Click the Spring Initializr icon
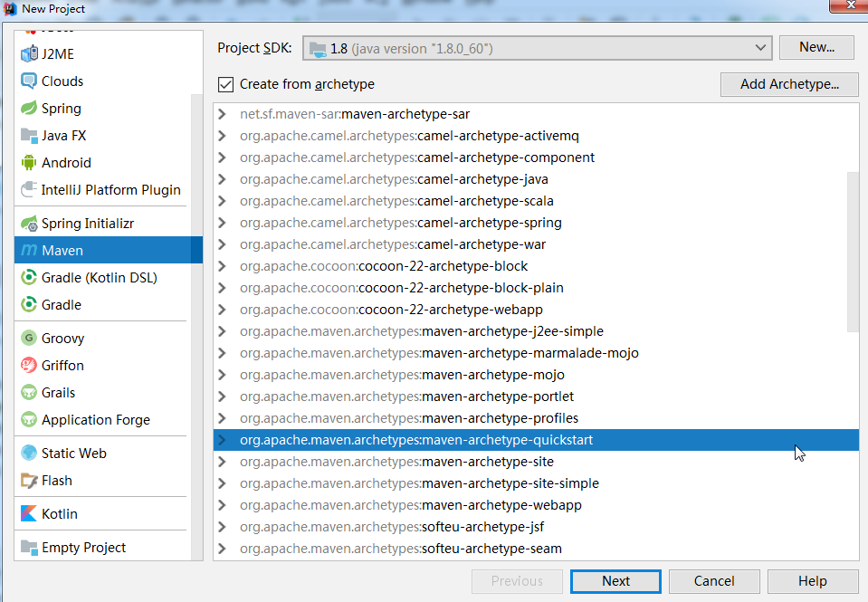 coord(29,224)
